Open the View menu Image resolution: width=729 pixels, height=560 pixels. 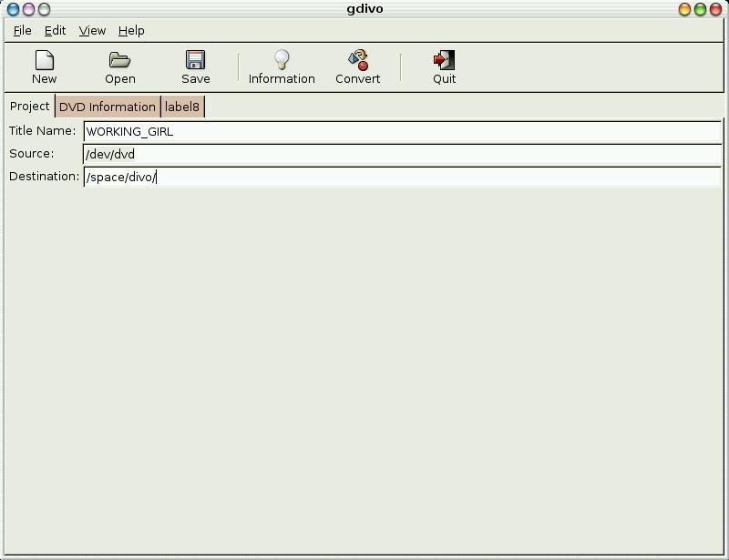click(x=92, y=31)
